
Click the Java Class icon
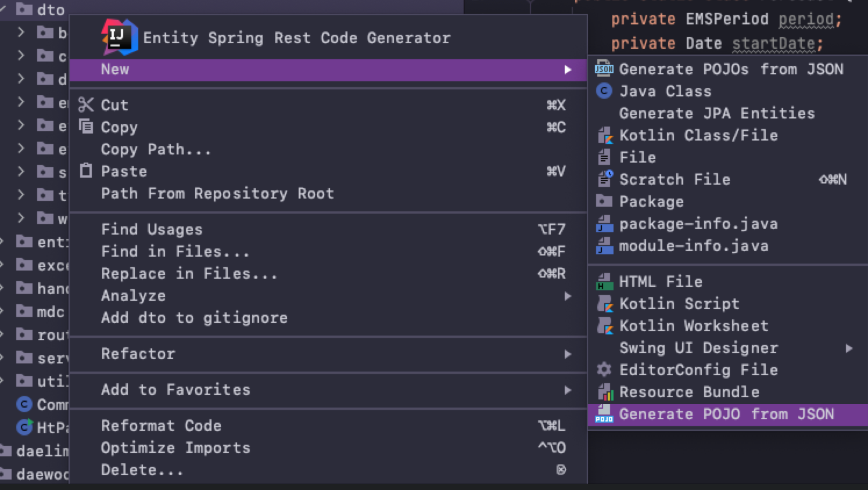(x=604, y=91)
